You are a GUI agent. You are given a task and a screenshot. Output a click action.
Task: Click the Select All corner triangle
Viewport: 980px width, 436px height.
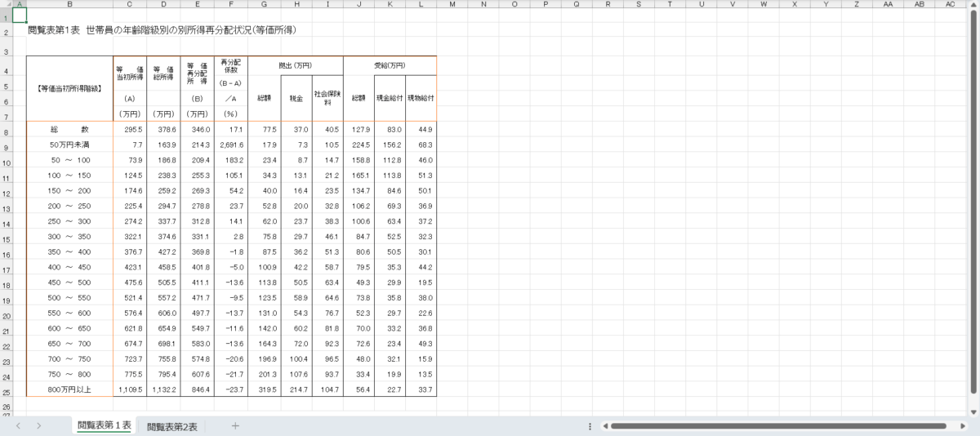pos(7,4)
